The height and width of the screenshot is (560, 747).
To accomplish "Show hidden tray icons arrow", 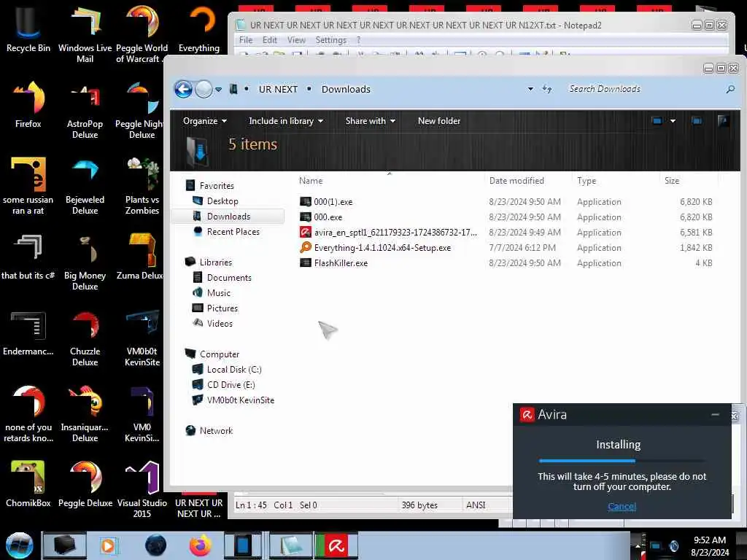I will tap(638, 545).
